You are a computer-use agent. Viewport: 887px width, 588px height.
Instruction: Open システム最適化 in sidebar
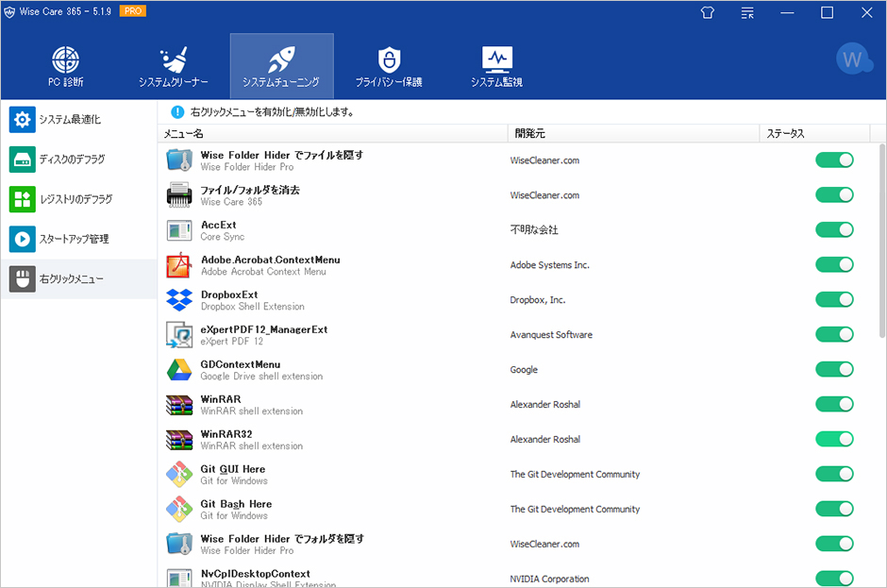point(78,120)
